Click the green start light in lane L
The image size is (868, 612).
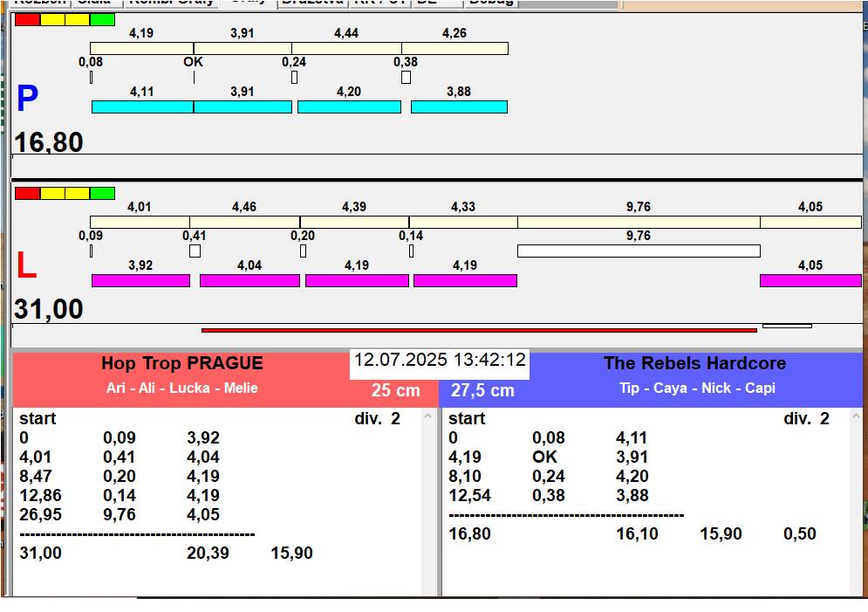coord(102,193)
